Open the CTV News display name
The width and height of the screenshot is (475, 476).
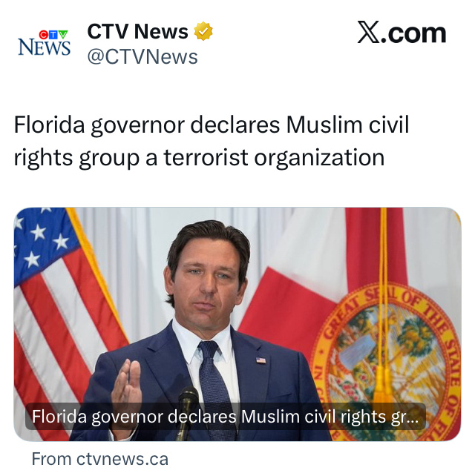tap(137, 31)
